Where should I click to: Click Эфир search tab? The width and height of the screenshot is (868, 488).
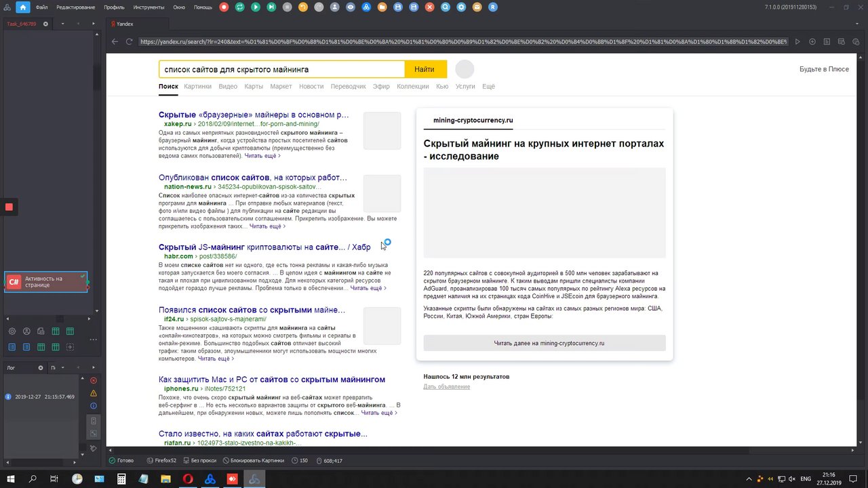tap(381, 86)
